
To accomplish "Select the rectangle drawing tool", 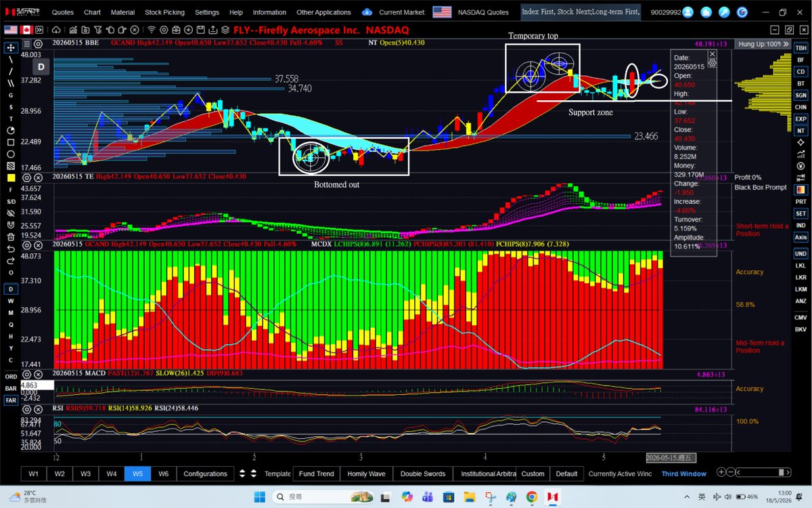I will [x=11, y=142].
